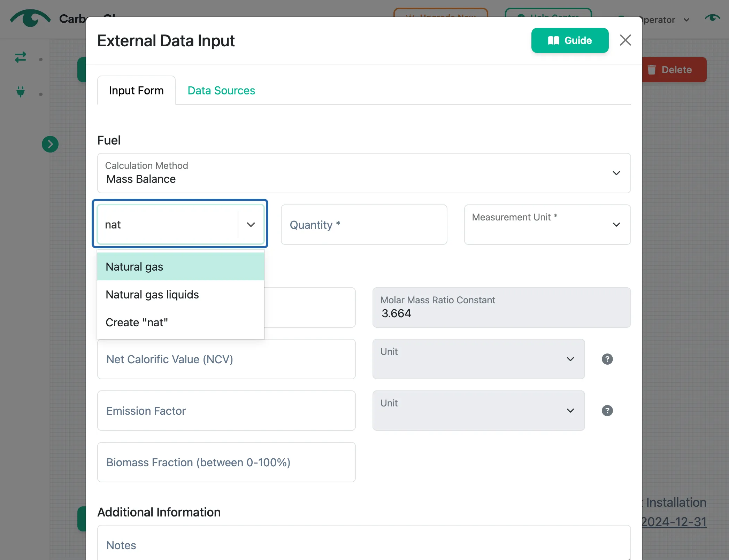
Task: Close the External Data Input dialog
Action: (x=625, y=40)
